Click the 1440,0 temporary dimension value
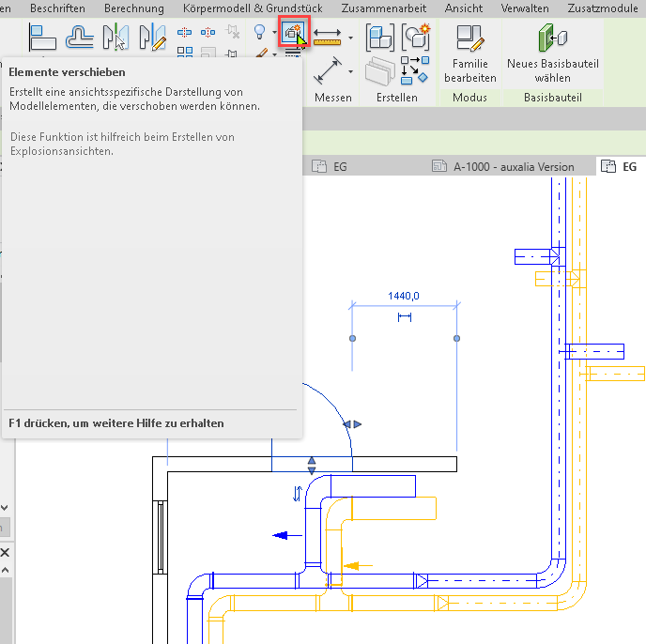 point(404,297)
